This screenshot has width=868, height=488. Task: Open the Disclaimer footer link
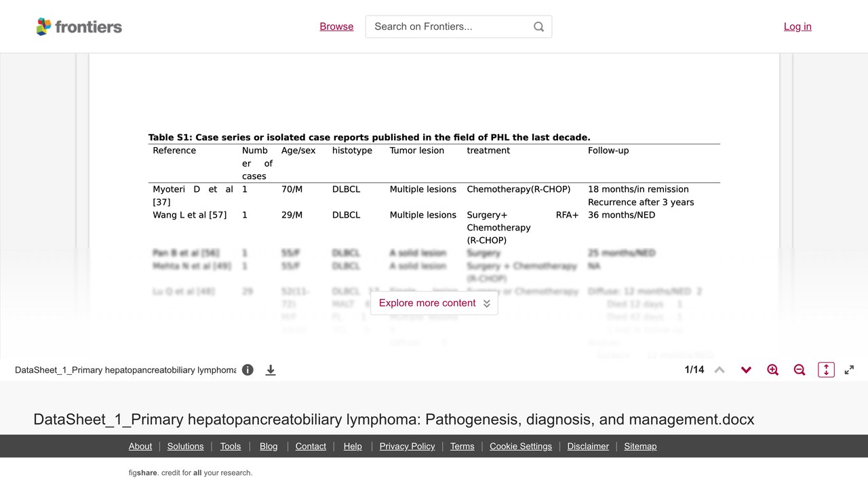pos(589,446)
